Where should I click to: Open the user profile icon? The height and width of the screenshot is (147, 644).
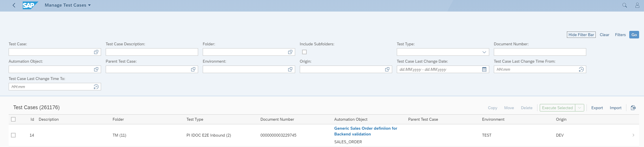click(x=637, y=5)
